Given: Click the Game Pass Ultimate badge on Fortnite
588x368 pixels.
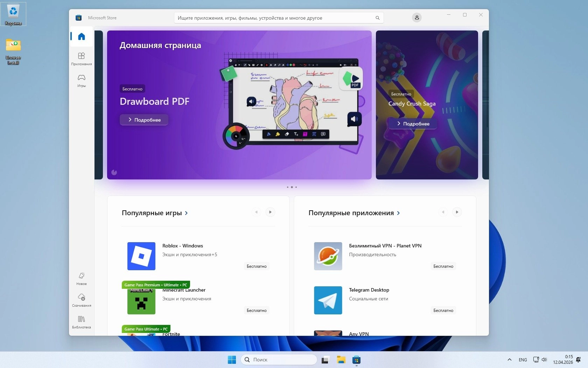Looking at the screenshot, I should (x=146, y=329).
